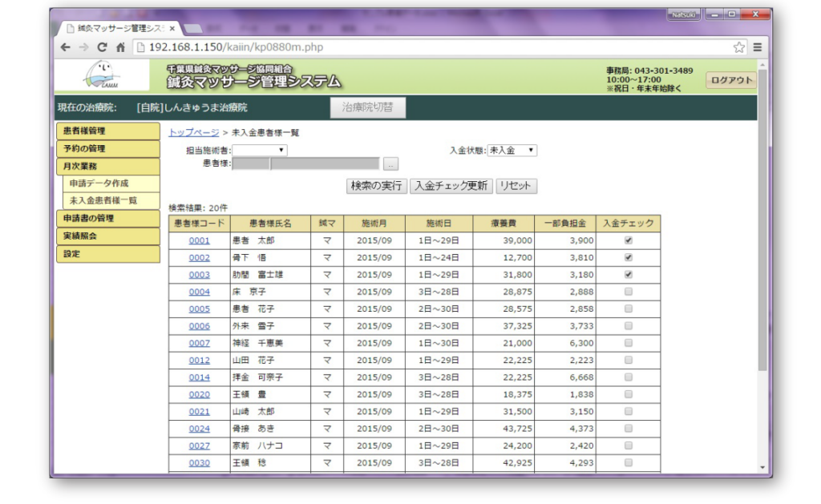The height and width of the screenshot is (504, 821).
Task: Check 入金チェック for patient 0006
Action: [x=629, y=325]
